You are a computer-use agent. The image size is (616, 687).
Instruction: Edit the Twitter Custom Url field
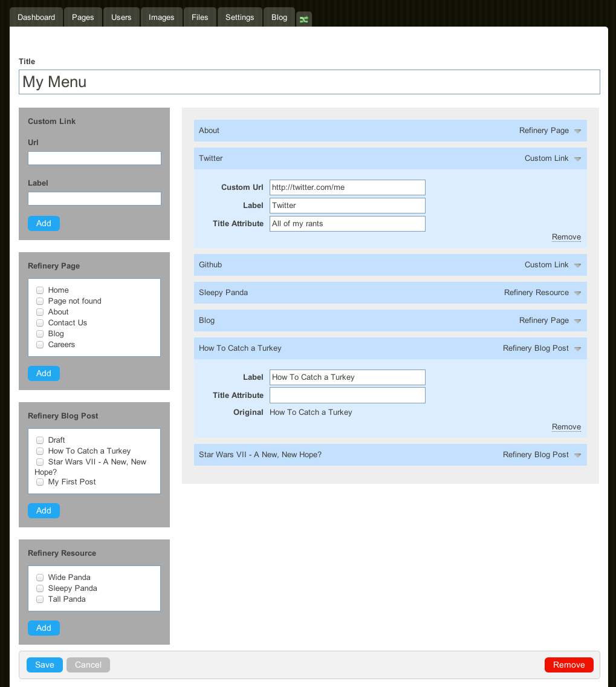[347, 187]
